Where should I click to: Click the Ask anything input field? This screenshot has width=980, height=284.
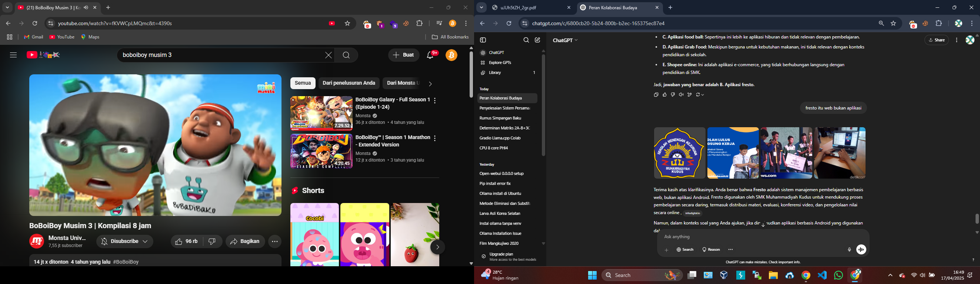pos(763,237)
